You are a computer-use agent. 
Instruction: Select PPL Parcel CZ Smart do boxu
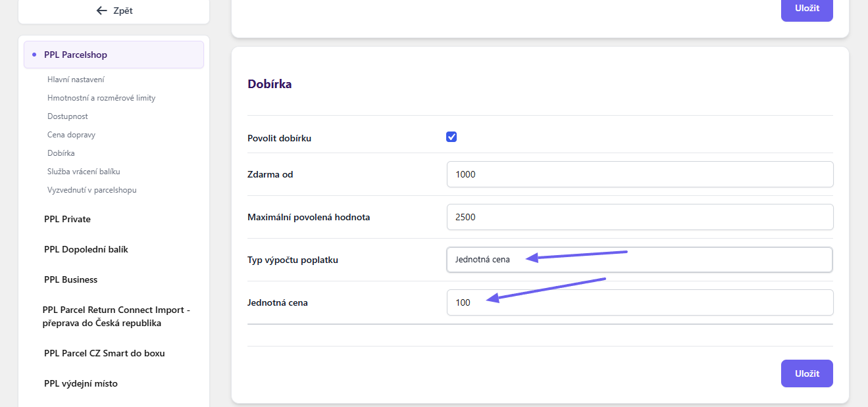105,353
